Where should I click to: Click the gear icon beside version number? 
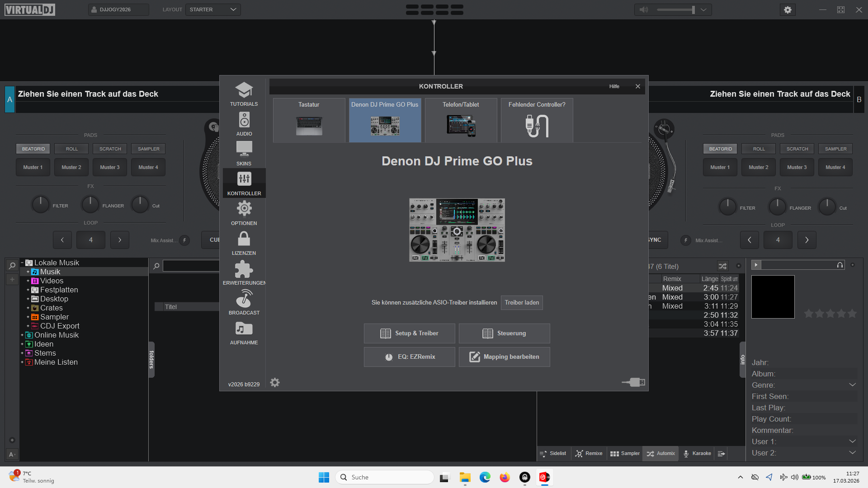coord(275,383)
